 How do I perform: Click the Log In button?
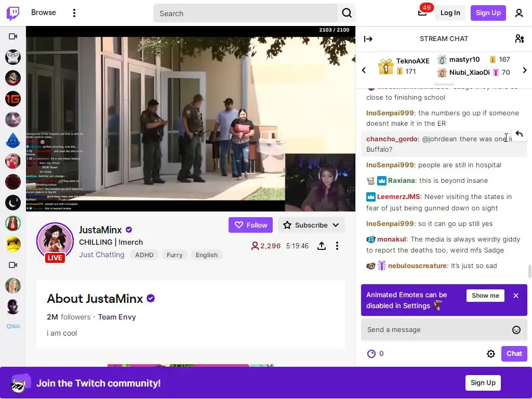(450, 13)
